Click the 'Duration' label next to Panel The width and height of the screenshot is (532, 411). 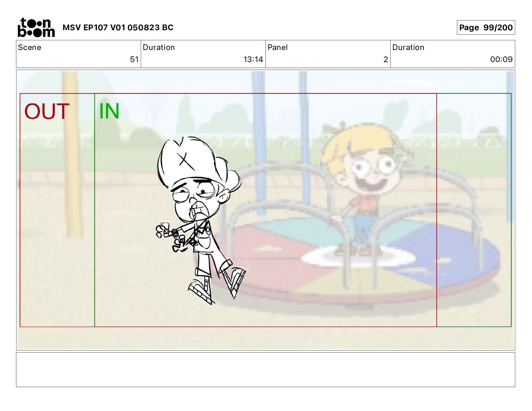click(x=408, y=47)
